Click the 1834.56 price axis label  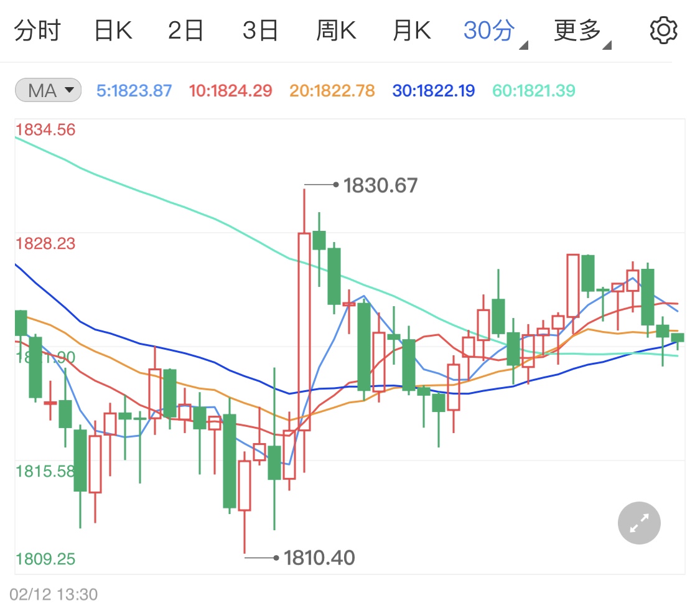coord(45,130)
